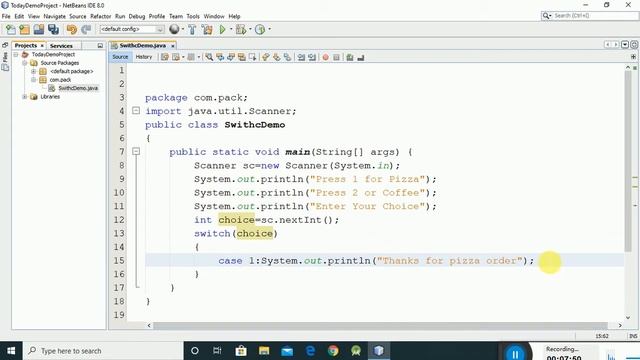This screenshot has height=360, width=640.
Task: Click the Build Project hammer icon
Action: point(192,29)
